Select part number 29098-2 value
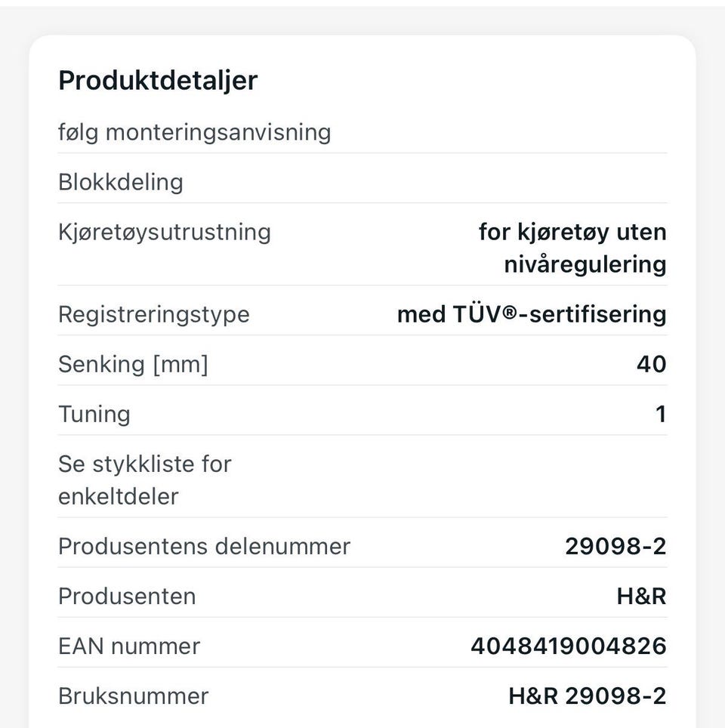 click(x=615, y=547)
